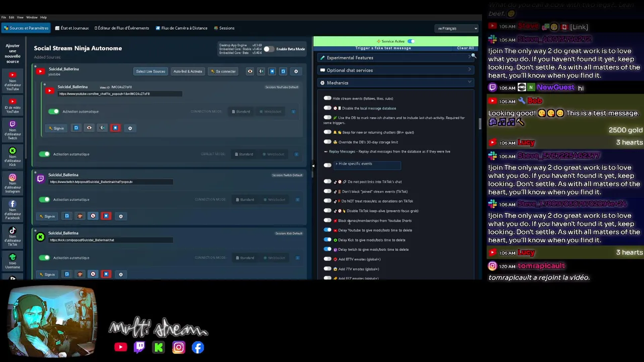Screen dimensions: 644x362
Task: Add a Twitch username source from sidebar
Action: coord(13,130)
